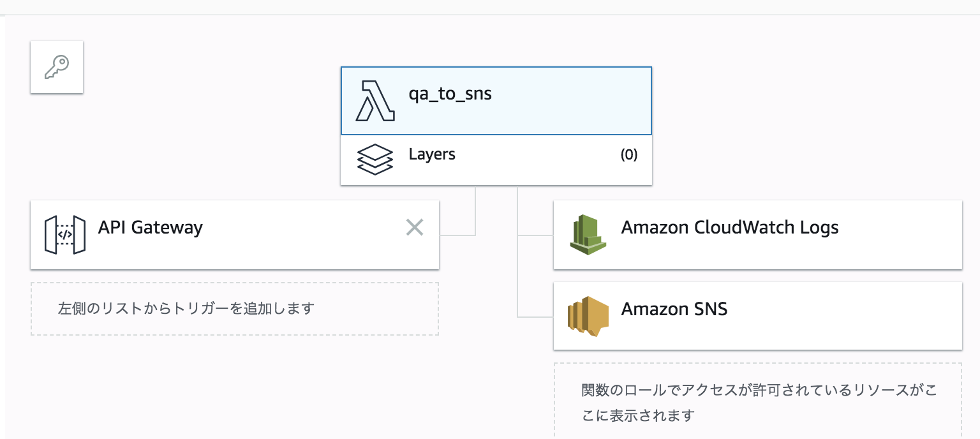Image resolution: width=980 pixels, height=439 pixels.
Task: Click the Lambda function icon
Action: point(375,101)
